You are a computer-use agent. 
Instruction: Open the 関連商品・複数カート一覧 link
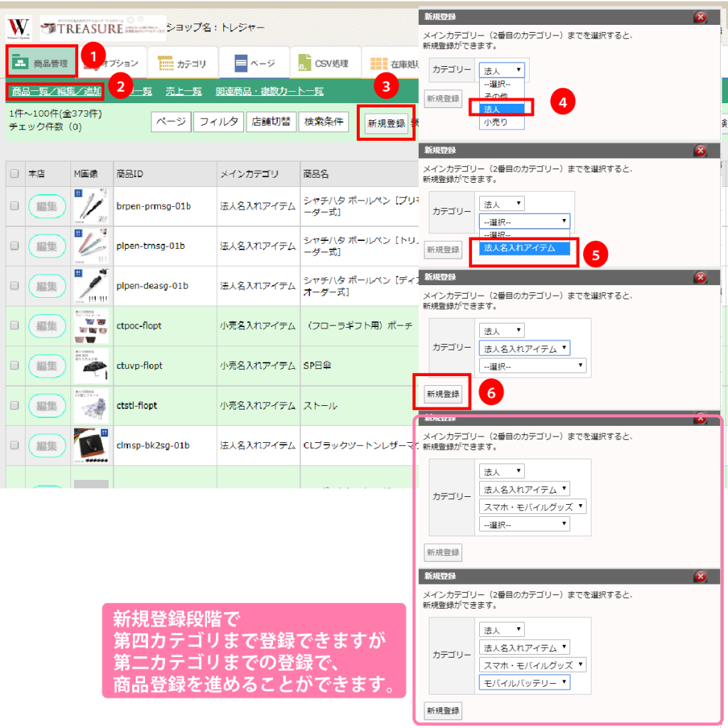(269, 91)
